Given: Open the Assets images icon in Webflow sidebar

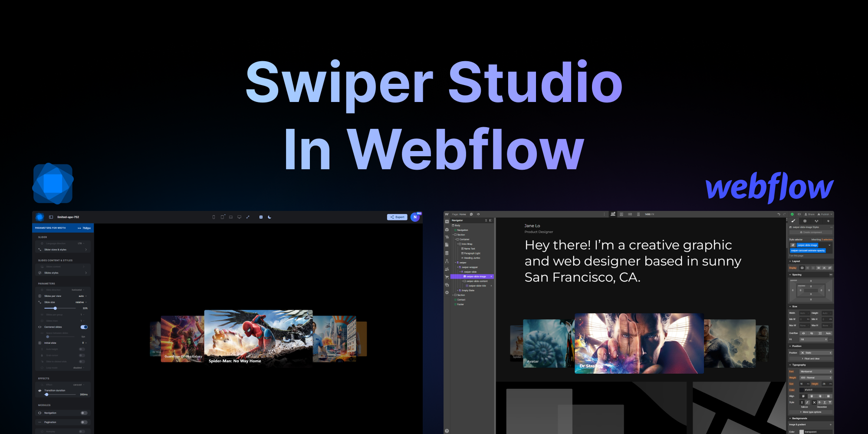Looking at the screenshot, I should tap(447, 285).
